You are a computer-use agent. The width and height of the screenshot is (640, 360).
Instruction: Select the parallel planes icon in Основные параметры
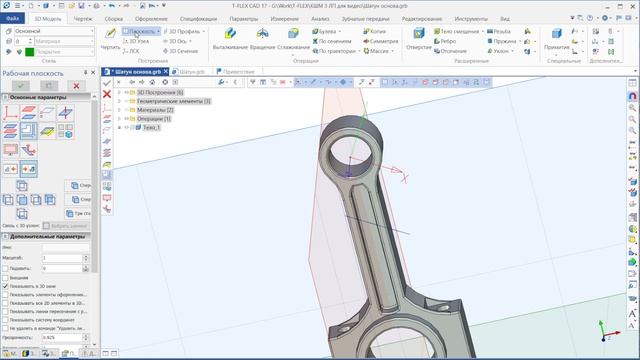click(x=29, y=113)
